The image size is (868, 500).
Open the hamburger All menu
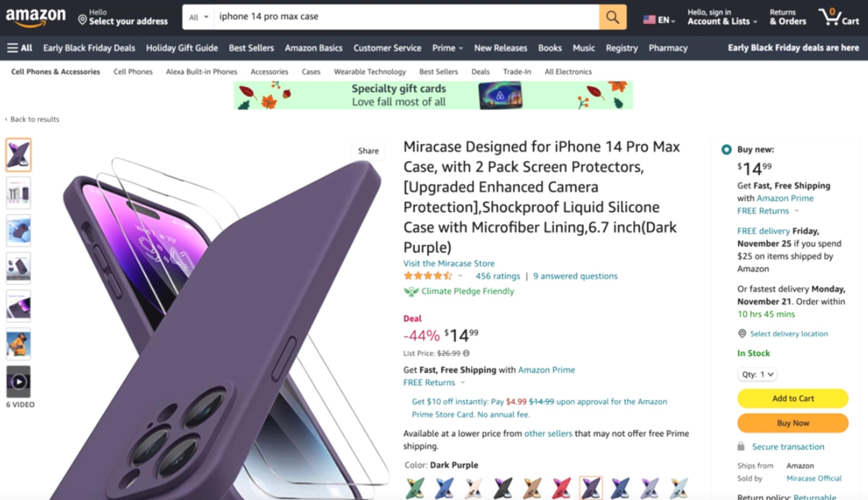pos(20,48)
